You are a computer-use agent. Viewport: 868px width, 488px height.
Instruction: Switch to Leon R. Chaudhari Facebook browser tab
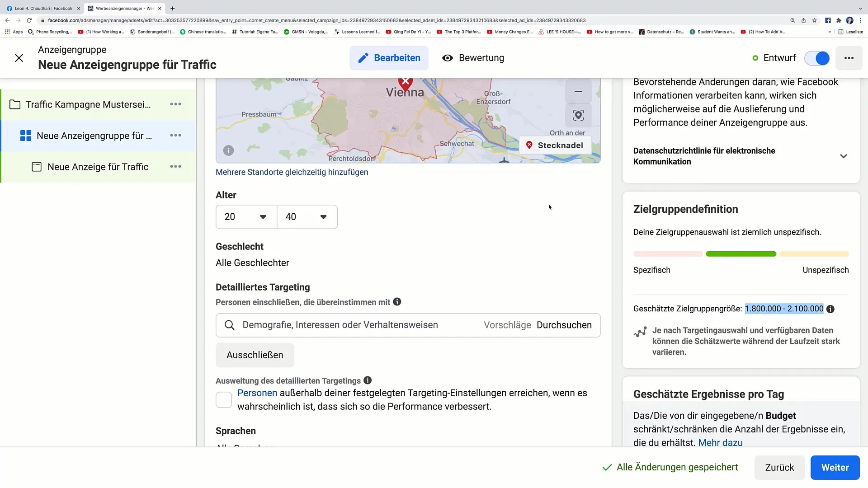[x=43, y=8]
